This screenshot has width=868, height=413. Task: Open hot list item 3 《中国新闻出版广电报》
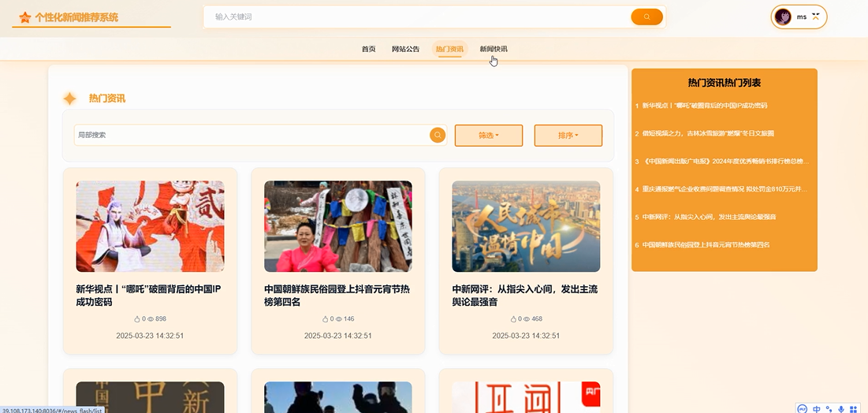[x=726, y=161]
